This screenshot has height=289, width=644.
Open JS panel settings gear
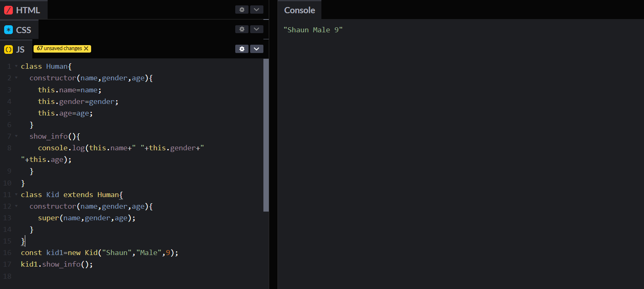pos(242,49)
